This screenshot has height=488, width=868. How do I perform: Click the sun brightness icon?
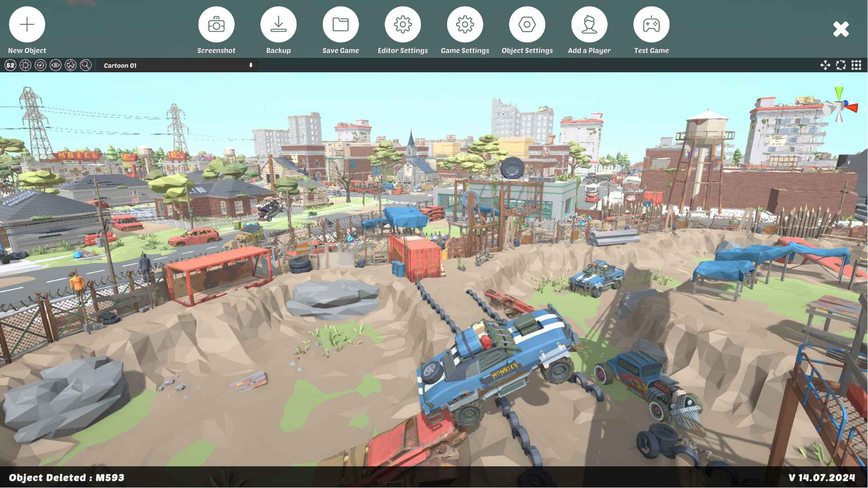point(25,65)
